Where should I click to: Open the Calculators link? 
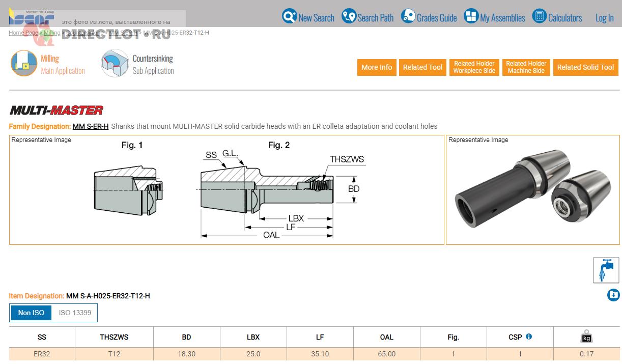[x=565, y=18]
